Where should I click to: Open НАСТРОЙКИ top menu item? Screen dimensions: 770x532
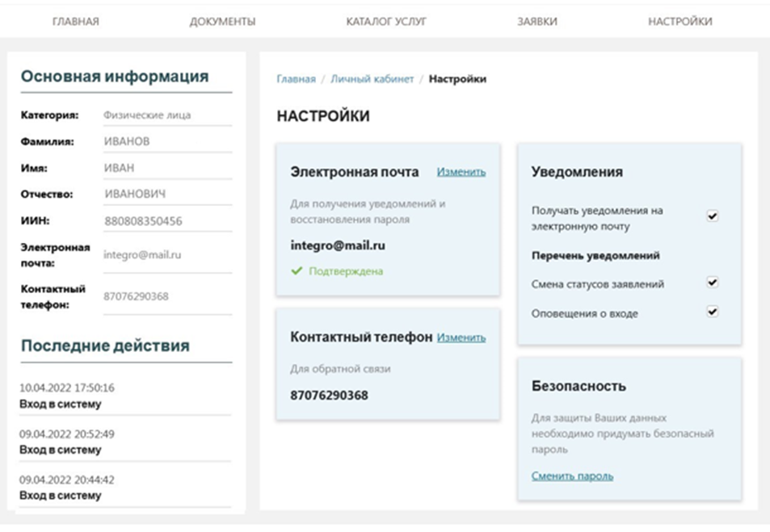tap(680, 22)
